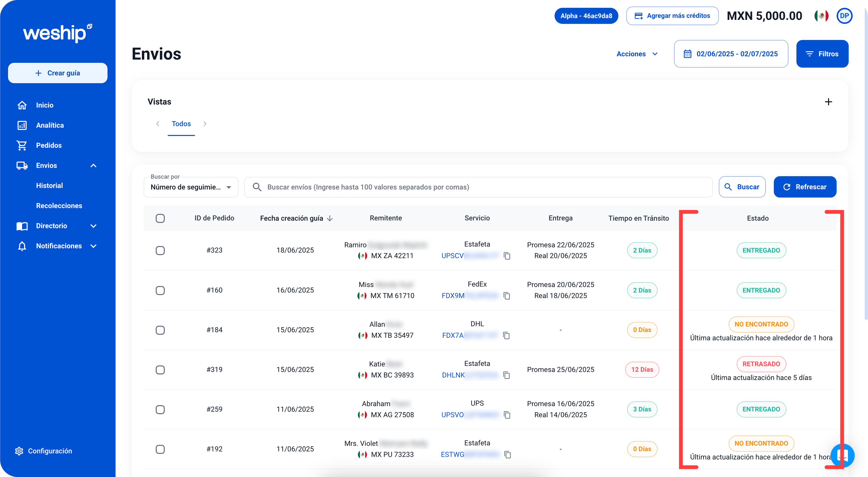Click ID de Pedido column header
The image size is (868, 477).
[x=214, y=218]
